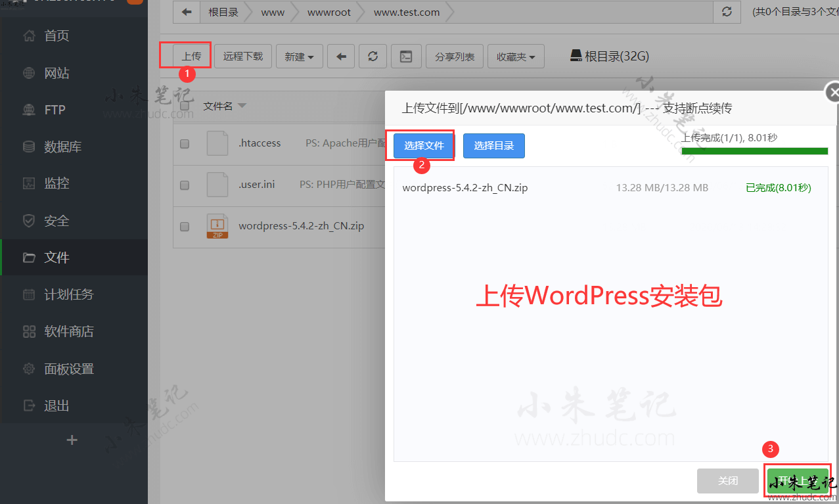Open the 收藏夹 dropdown
This screenshot has height=504, width=839.
(x=516, y=57)
